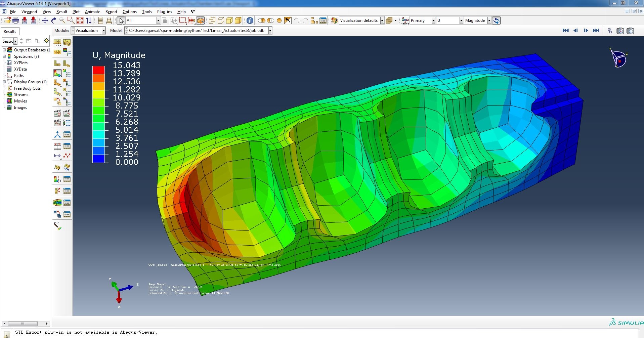Image resolution: width=644 pixels, height=338 pixels.
Task: Open the Visualization defaults dropdown
Action: pos(382,20)
